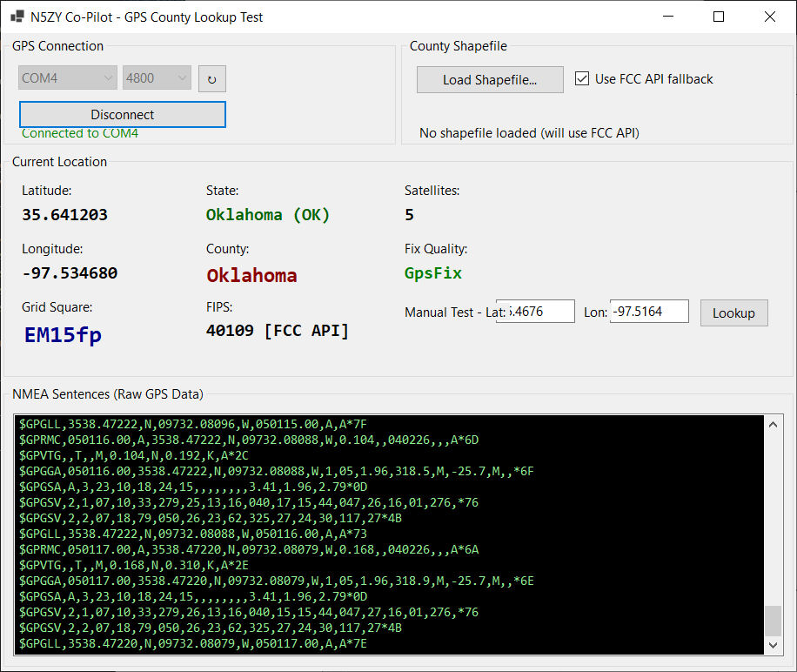Image resolution: width=797 pixels, height=672 pixels.
Task: Click the refresh COM ports icon
Action: (x=211, y=78)
